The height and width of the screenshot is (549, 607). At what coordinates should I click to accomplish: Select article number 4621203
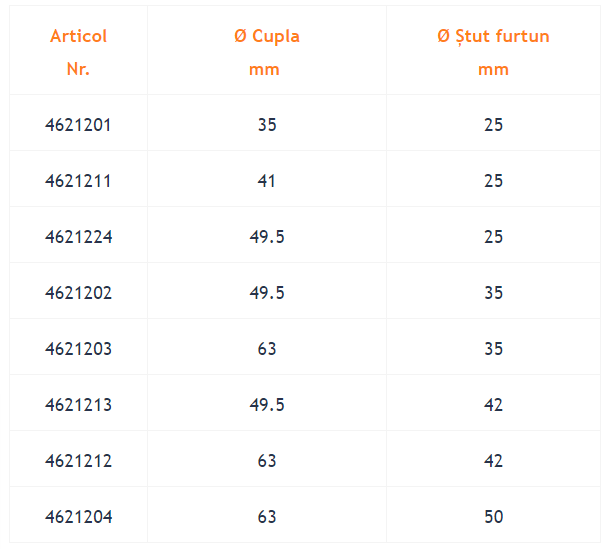pos(79,349)
